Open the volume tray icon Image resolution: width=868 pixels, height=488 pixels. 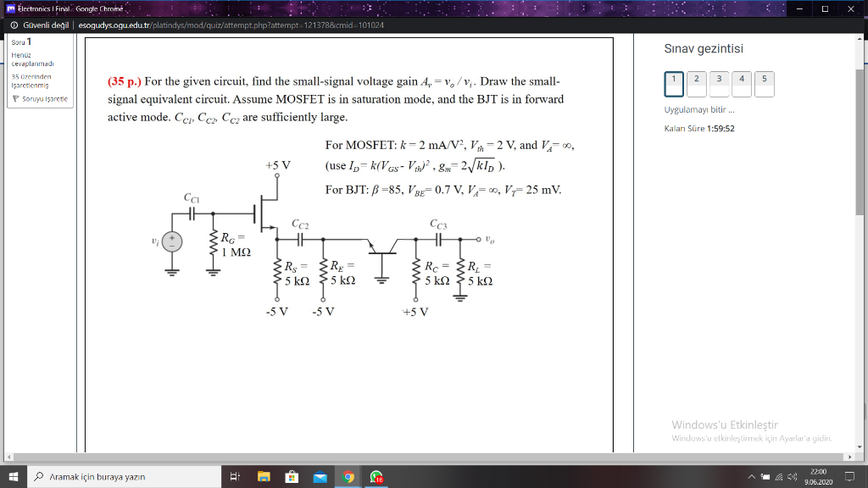[x=793, y=476]
